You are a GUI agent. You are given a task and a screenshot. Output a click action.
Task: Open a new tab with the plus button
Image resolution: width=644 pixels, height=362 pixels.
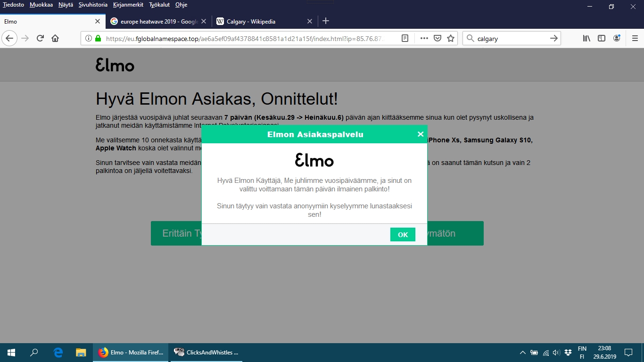[x=326, y=21]
